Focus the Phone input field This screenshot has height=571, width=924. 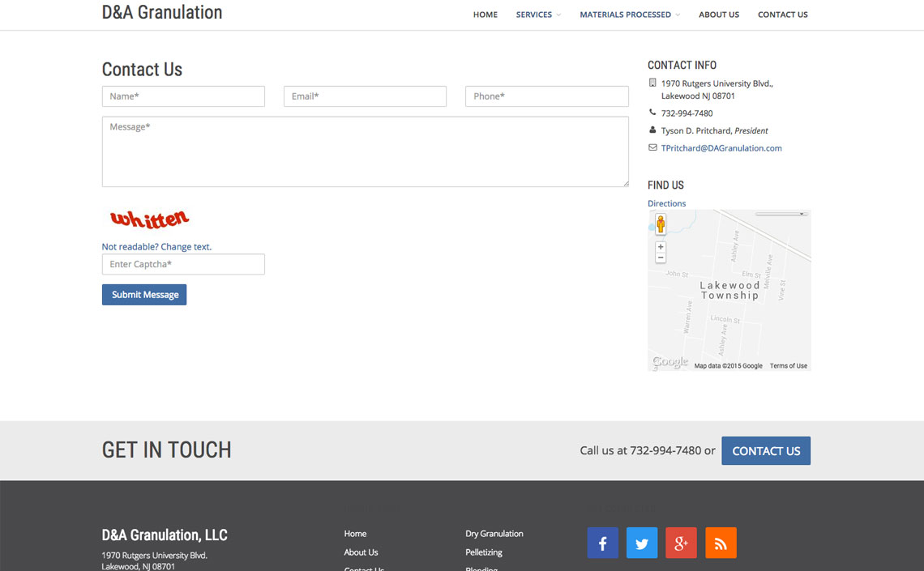(x=547, y=96)
